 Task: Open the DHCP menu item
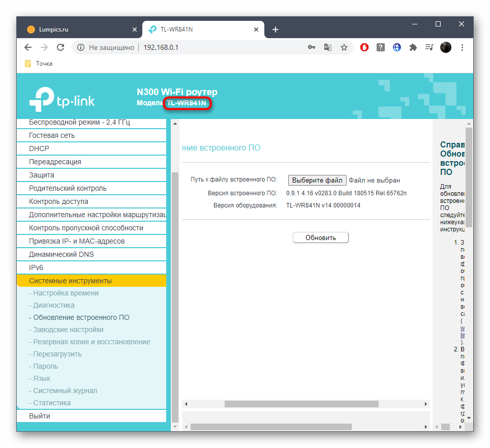click(91, 148)
